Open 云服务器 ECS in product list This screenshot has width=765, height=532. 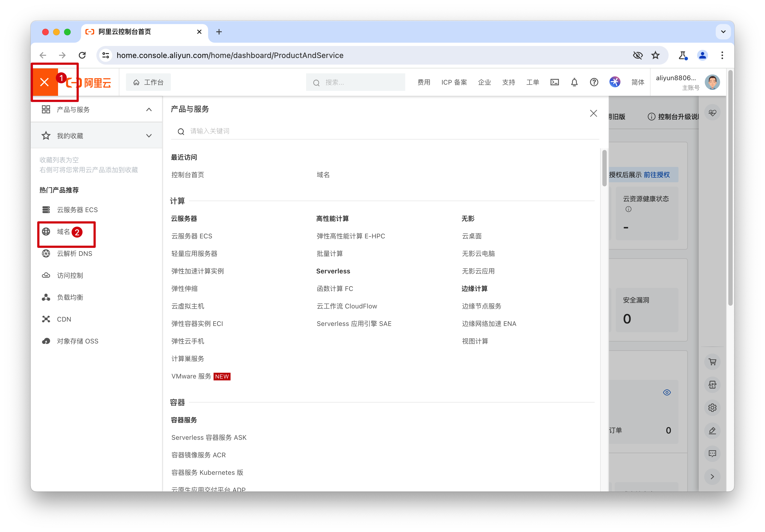(x=192, y=236)
